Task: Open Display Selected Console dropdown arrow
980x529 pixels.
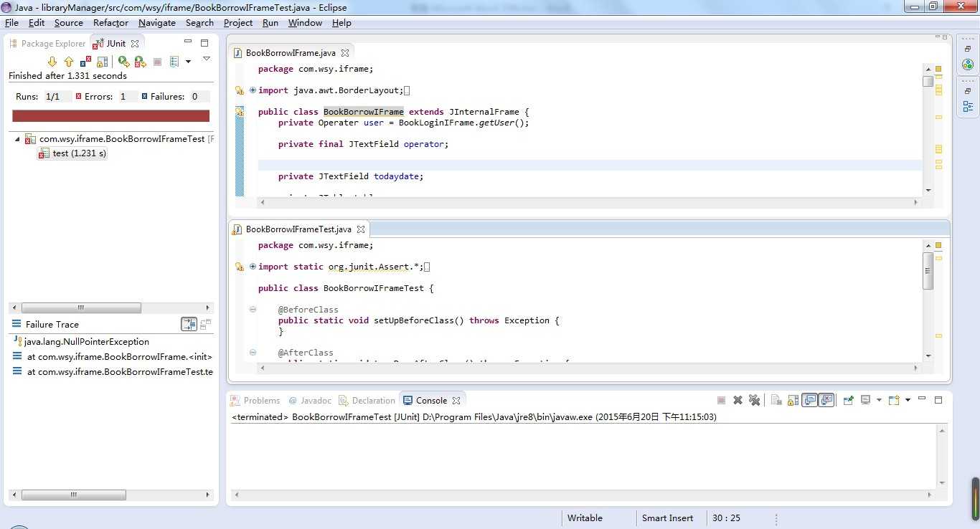Action: click(879, 400)
